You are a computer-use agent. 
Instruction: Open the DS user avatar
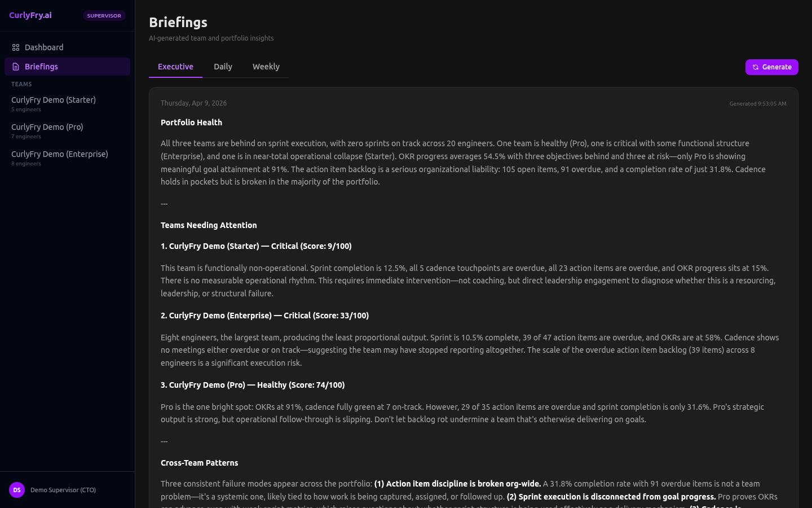click(x=17, y=490)
